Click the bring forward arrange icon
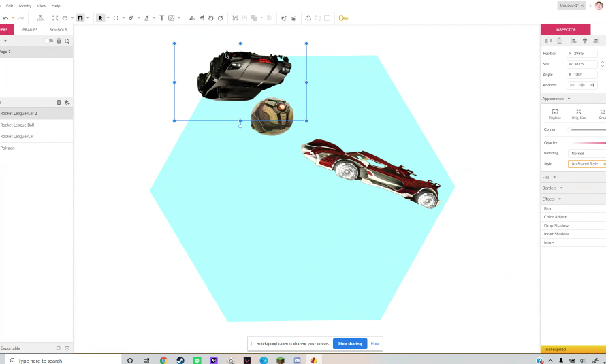The width and height of the screenshot is (606, 364). click(284, 18)
